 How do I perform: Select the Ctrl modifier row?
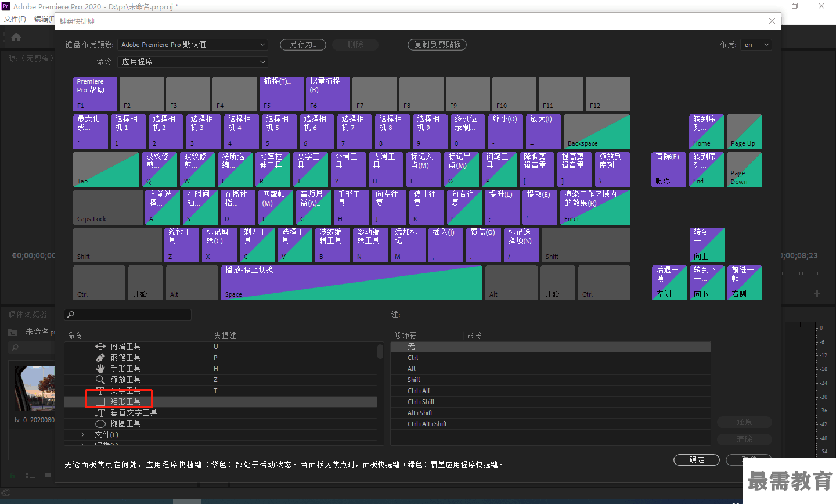[550, 358]
